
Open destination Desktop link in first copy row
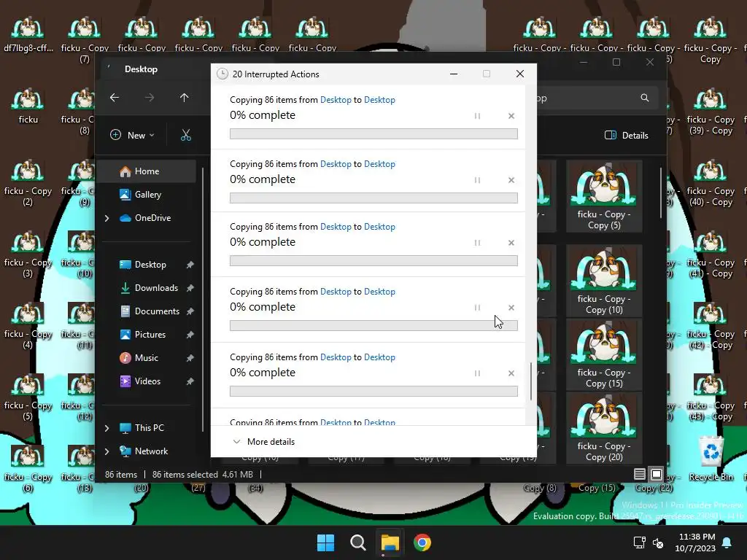[x=379, y=99]
